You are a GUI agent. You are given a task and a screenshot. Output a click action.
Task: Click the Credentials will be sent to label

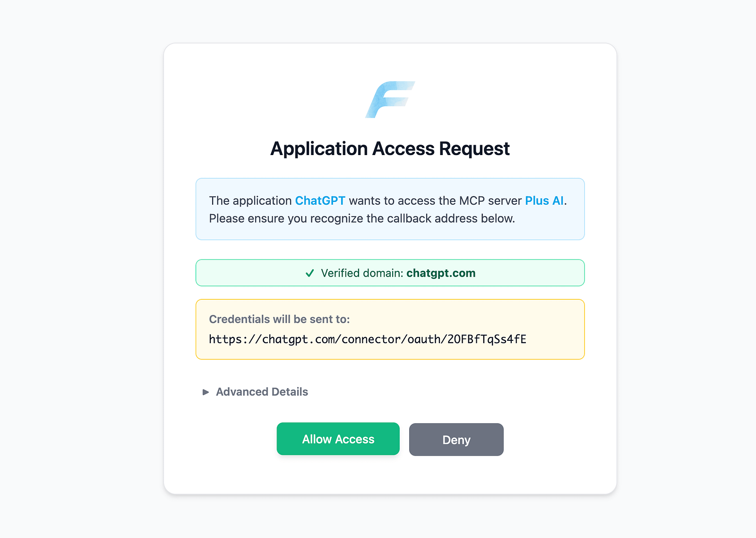click(x=279, y=320)
